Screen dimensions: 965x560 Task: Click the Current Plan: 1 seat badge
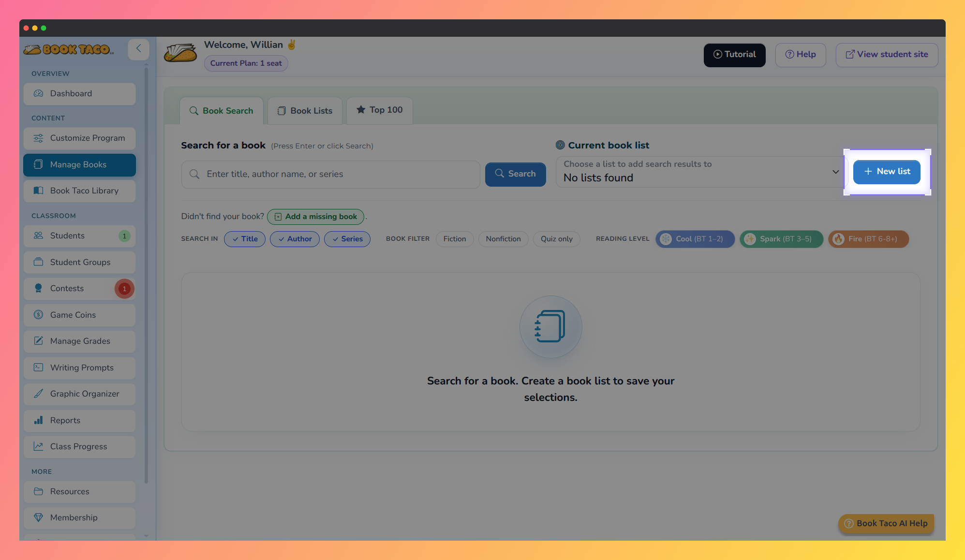tap(246, 63)
